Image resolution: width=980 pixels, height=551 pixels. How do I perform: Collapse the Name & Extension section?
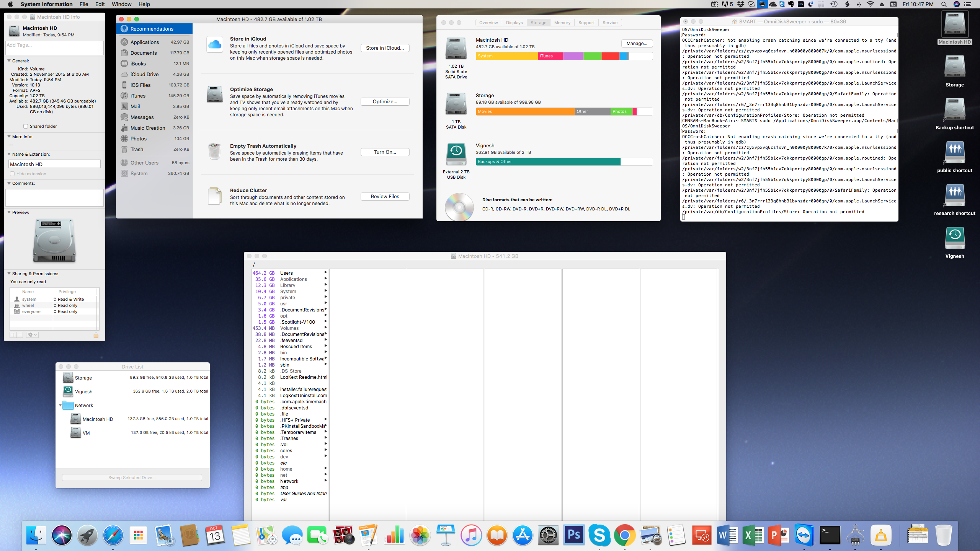9,154
